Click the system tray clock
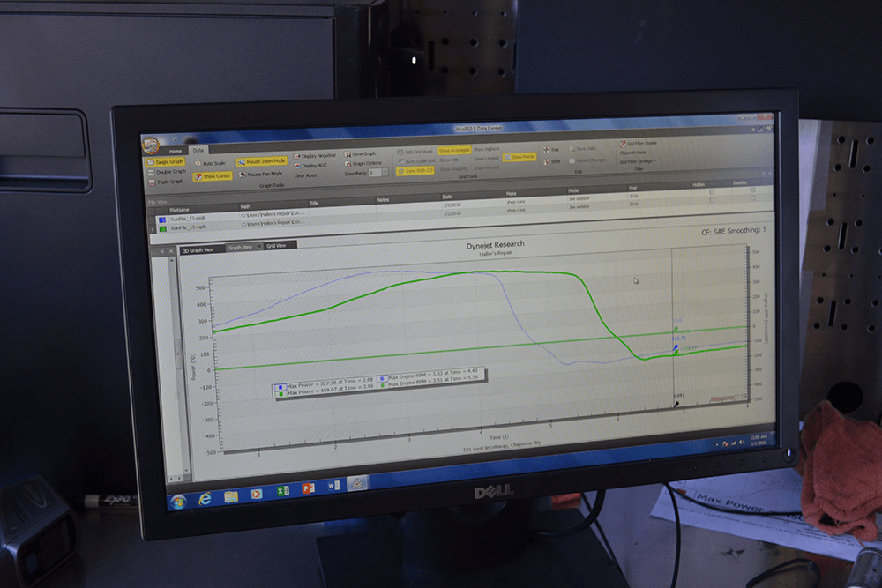The height and width of the screenshot is (588, 882). pos(759,440)
